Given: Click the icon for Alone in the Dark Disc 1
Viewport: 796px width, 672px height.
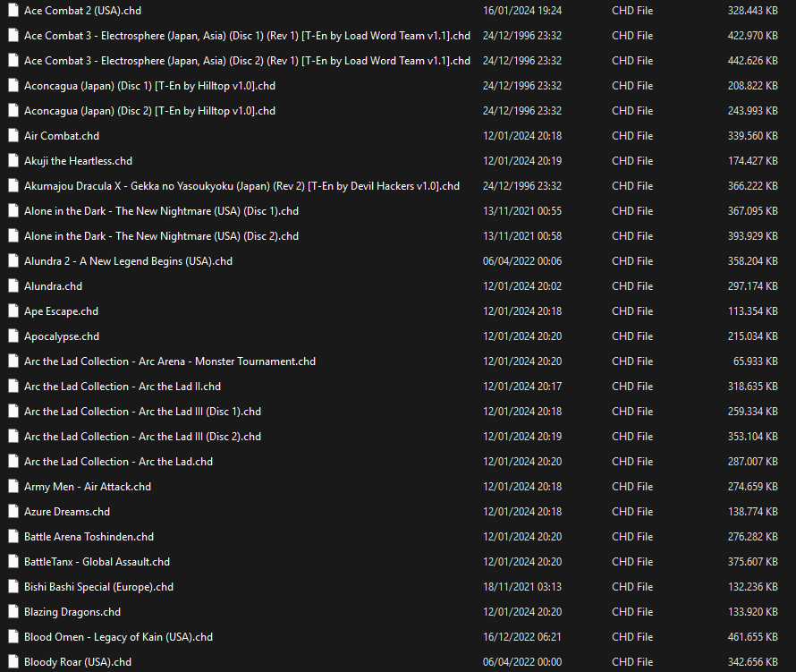Looking at the screenshot, I should pos(13,211).
